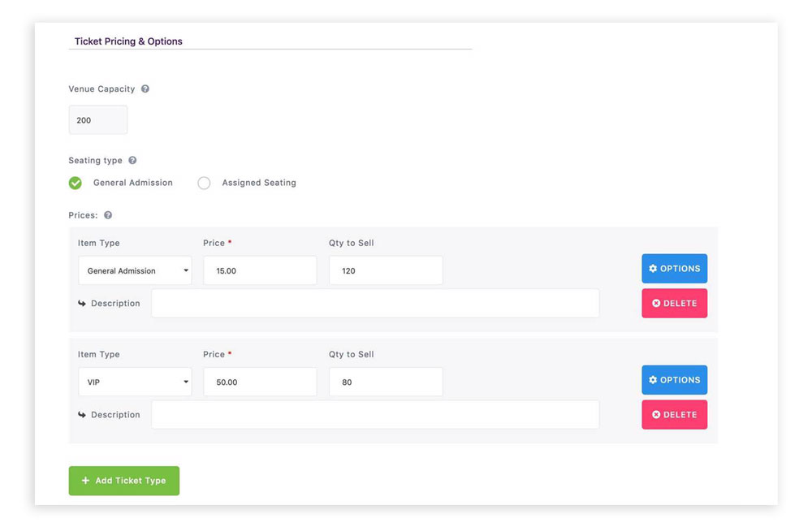Select the Assigned Seating label text
Image resolution: width=812 pixels, height=527 pixels.
tap(259, 183)
